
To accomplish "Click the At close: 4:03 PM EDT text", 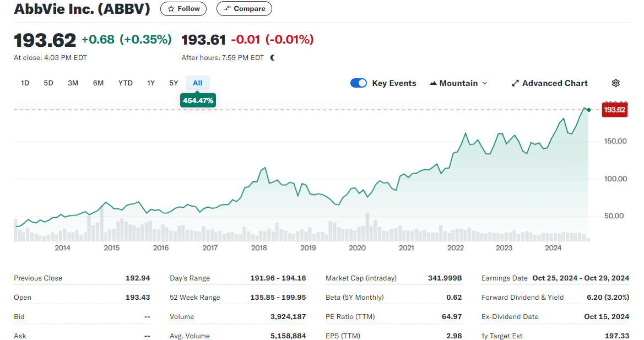I will pyautogui.click(x=51, y=58).
